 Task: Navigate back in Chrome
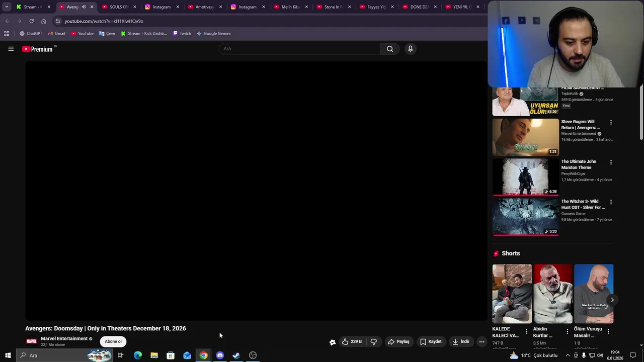7,21
